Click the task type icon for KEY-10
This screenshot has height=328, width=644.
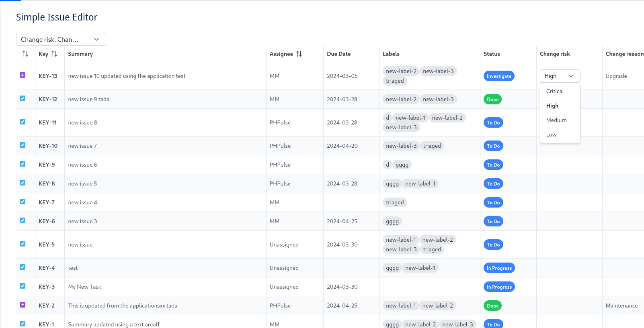(23, 145)
